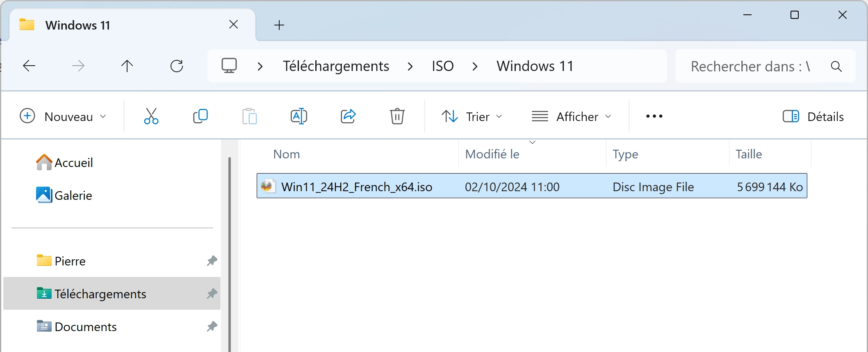
Task: Select the Win11_24H2_French_x64.iso file
Action: pos(532,186)
